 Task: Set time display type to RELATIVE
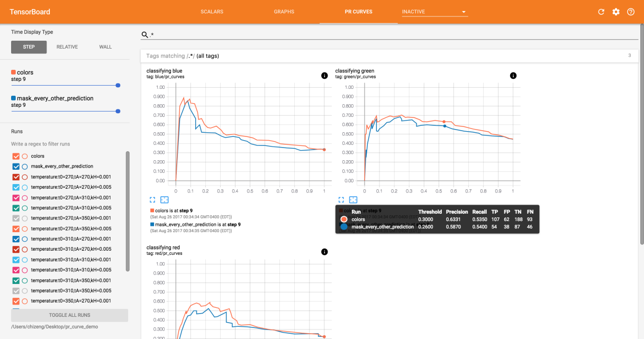pos(67,47)
